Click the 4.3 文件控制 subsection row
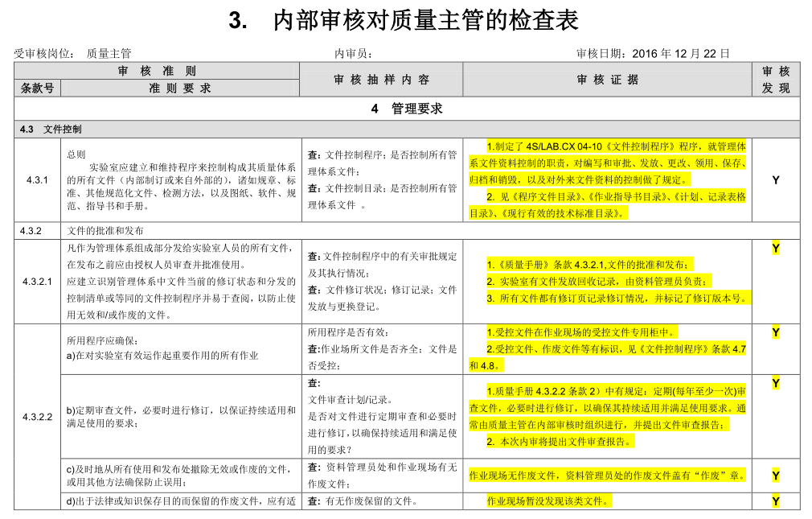 pos(407,129)
